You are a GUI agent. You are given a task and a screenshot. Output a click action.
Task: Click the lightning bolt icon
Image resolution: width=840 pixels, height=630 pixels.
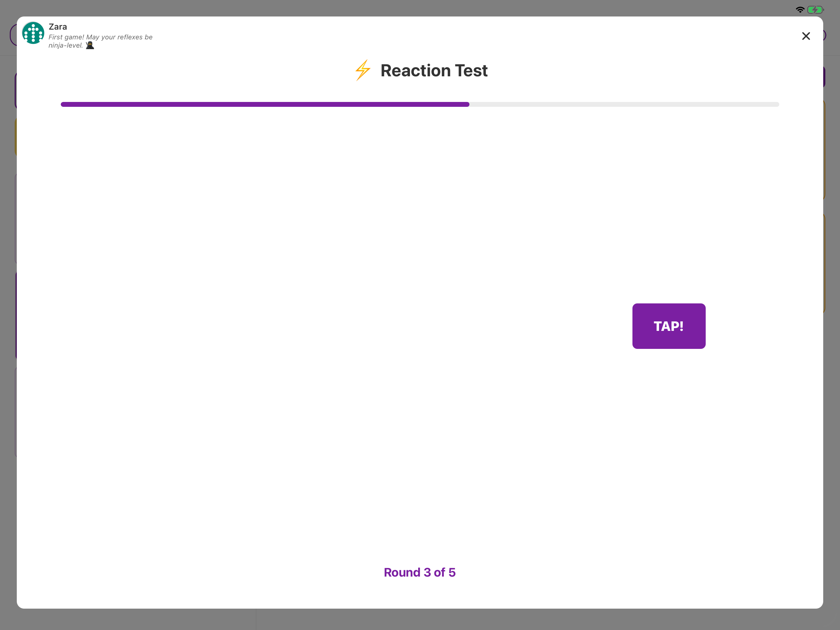(x=363, y=70)
